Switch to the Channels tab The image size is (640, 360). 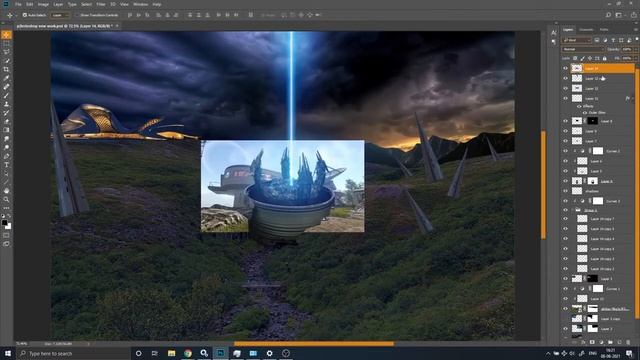[586, 30]
